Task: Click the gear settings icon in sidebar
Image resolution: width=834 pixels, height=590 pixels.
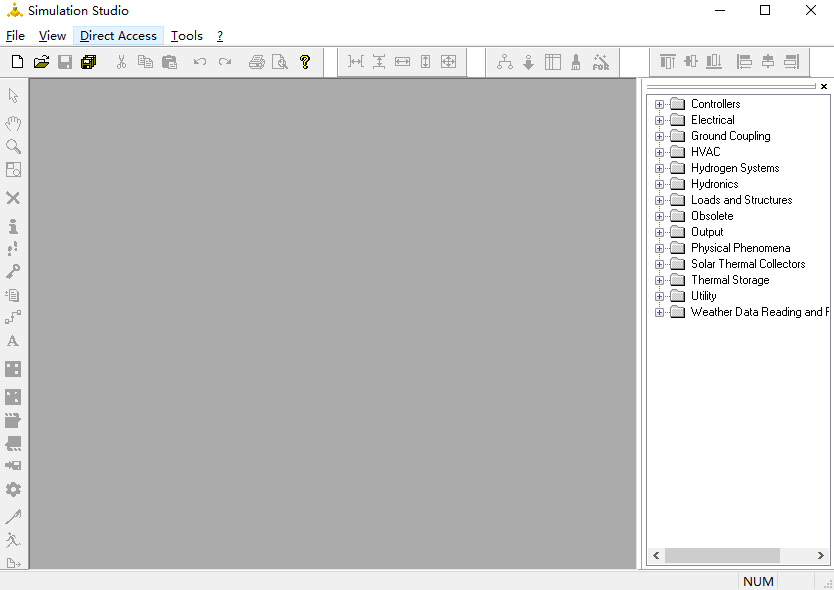Action: pyautogui.click(x=13, y=489)
